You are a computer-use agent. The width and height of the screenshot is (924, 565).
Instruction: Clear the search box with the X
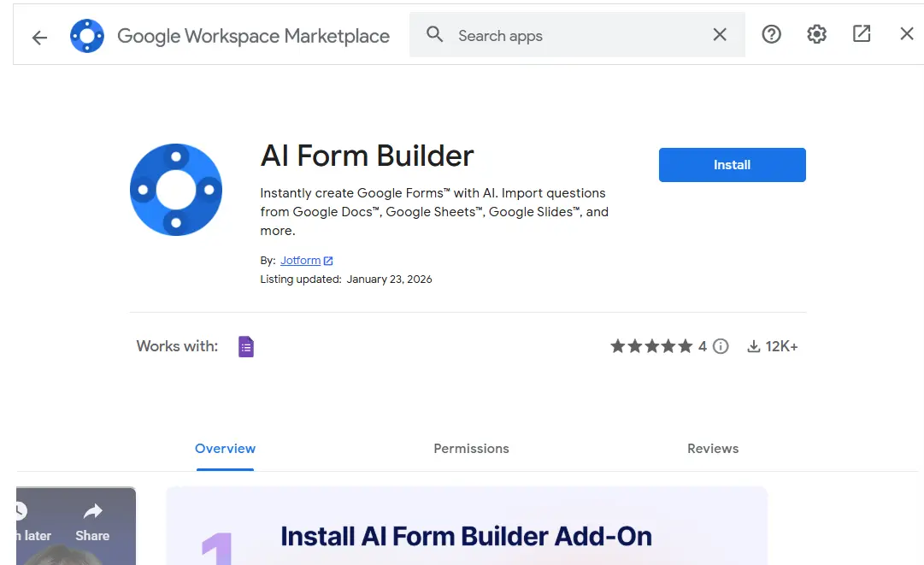tap(720, 35)
